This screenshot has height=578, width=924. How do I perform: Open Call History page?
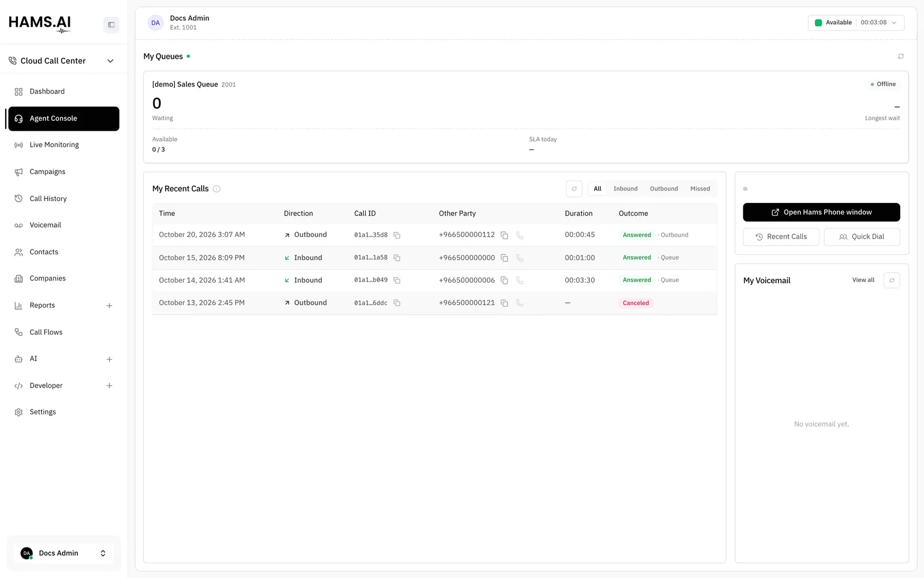[64, 198]
